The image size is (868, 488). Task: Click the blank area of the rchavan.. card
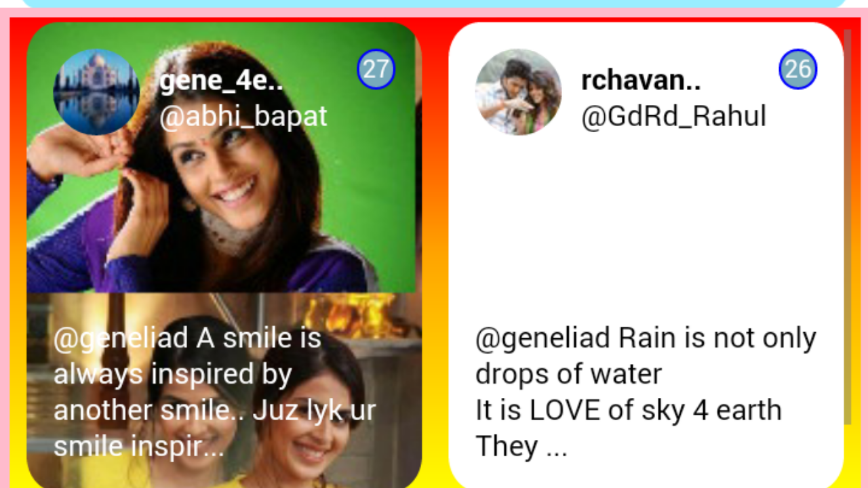646,227
